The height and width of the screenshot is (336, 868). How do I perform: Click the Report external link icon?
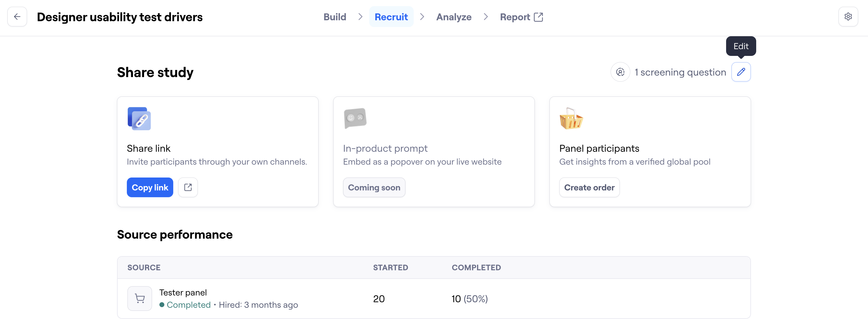click(538, 17)
